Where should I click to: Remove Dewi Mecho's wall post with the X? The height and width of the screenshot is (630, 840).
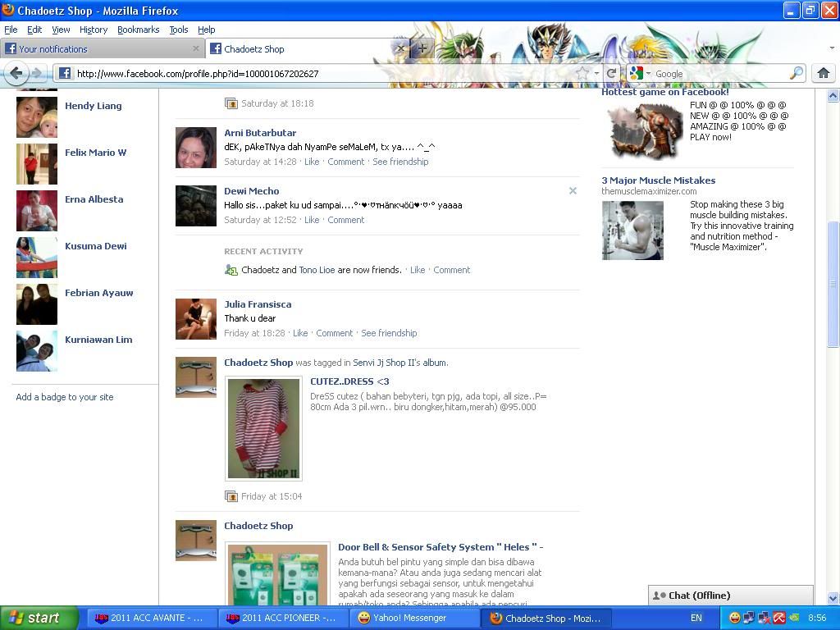(x=573, y=190)
